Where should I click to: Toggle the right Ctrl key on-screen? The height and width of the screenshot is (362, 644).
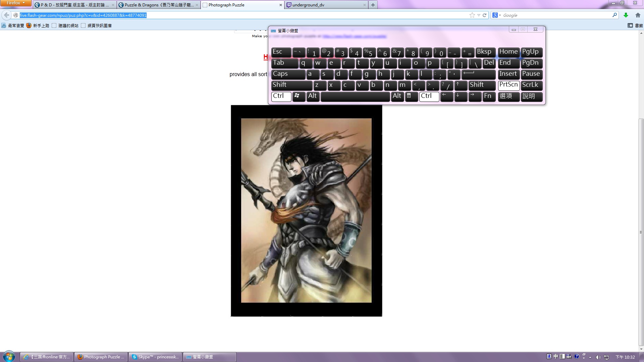(429, 96)
